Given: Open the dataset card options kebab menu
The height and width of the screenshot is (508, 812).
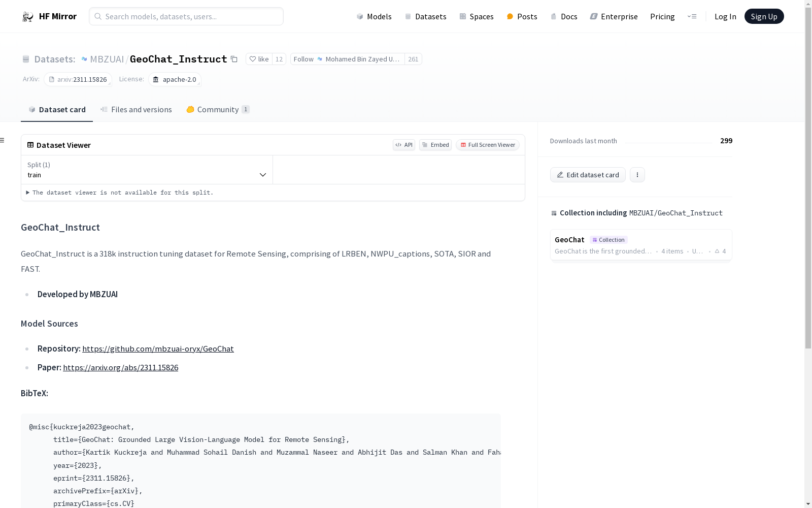Looking at the screenshot, I should [x=637, y=175].
